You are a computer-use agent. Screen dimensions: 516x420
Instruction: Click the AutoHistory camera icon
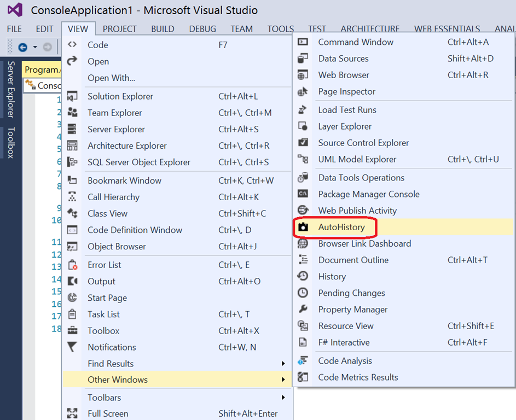pos(303,226)
